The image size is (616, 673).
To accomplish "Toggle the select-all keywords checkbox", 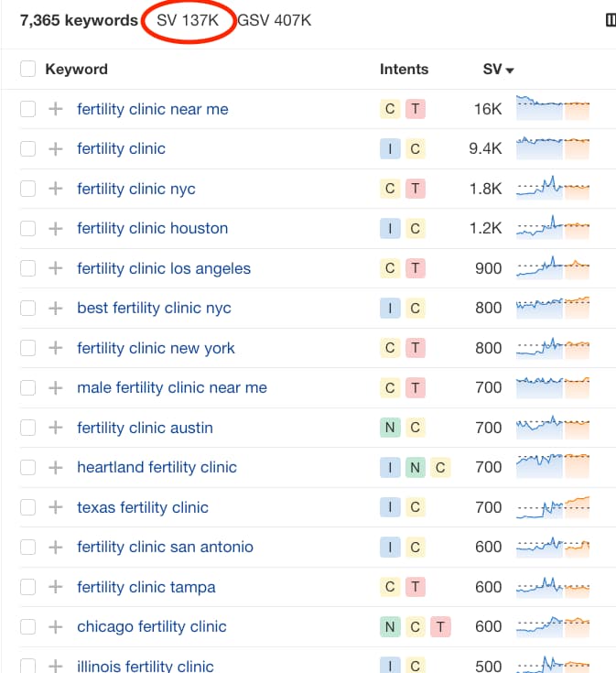I will pyautogui.click(x=27, y=69).
